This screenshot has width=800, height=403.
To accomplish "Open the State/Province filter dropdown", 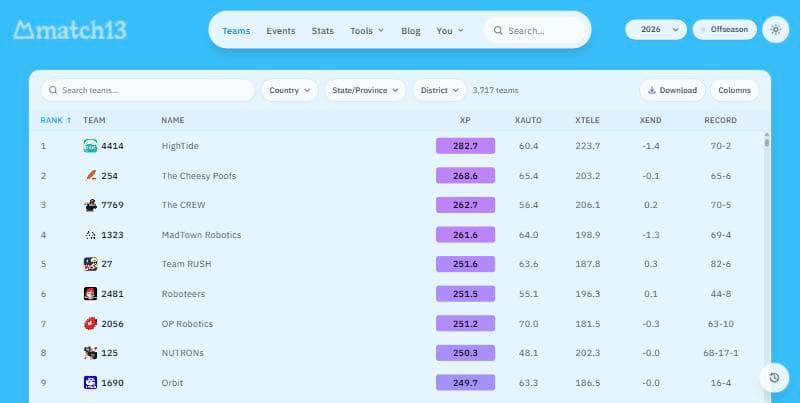I will pos(365,90).
